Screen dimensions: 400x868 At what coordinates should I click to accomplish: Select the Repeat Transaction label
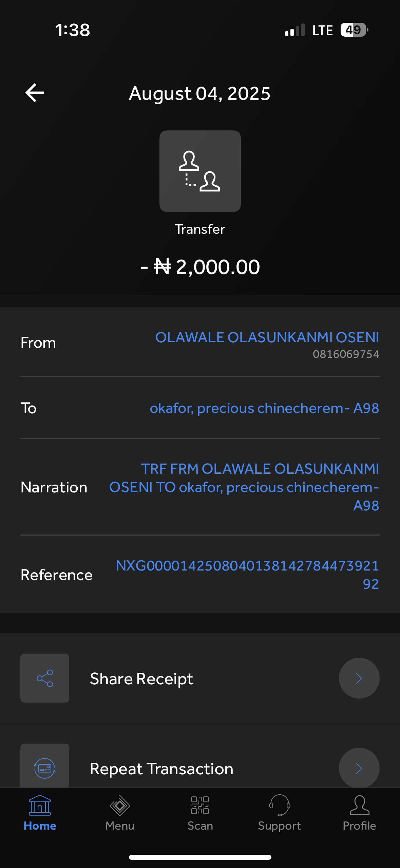161,769
